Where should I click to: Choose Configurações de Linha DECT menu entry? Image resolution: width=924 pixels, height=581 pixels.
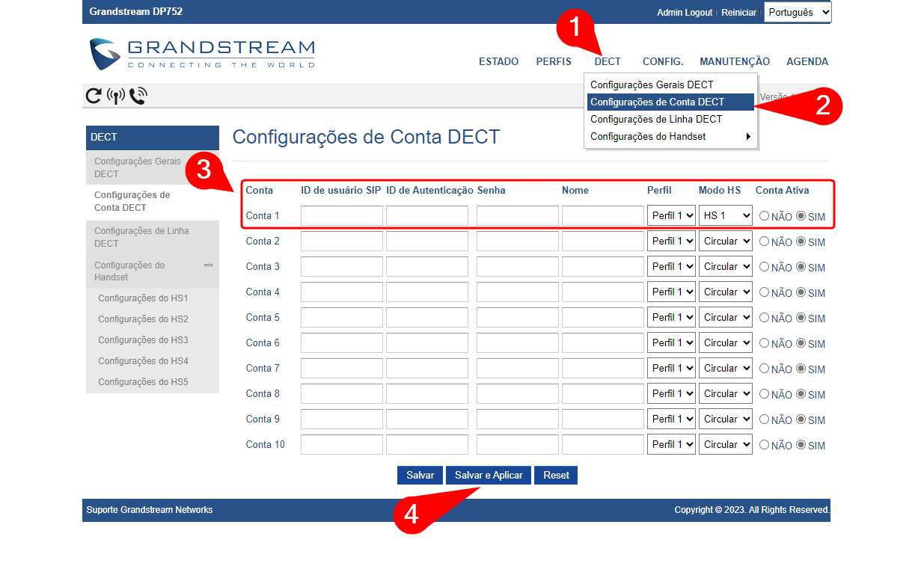(656, 120)
